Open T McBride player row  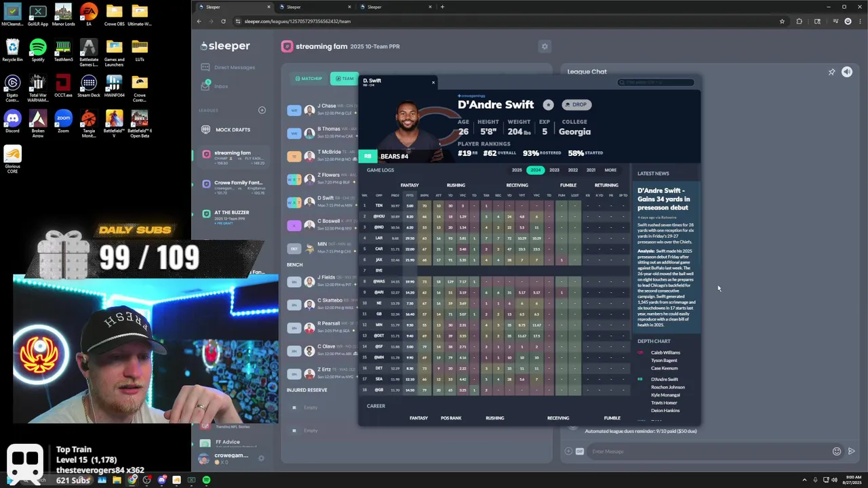323,156
